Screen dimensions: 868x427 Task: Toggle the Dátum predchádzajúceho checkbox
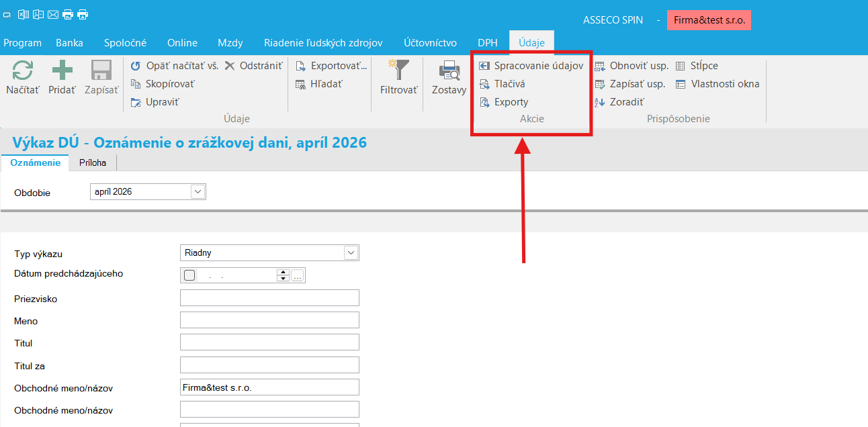(x=189, y=275)
